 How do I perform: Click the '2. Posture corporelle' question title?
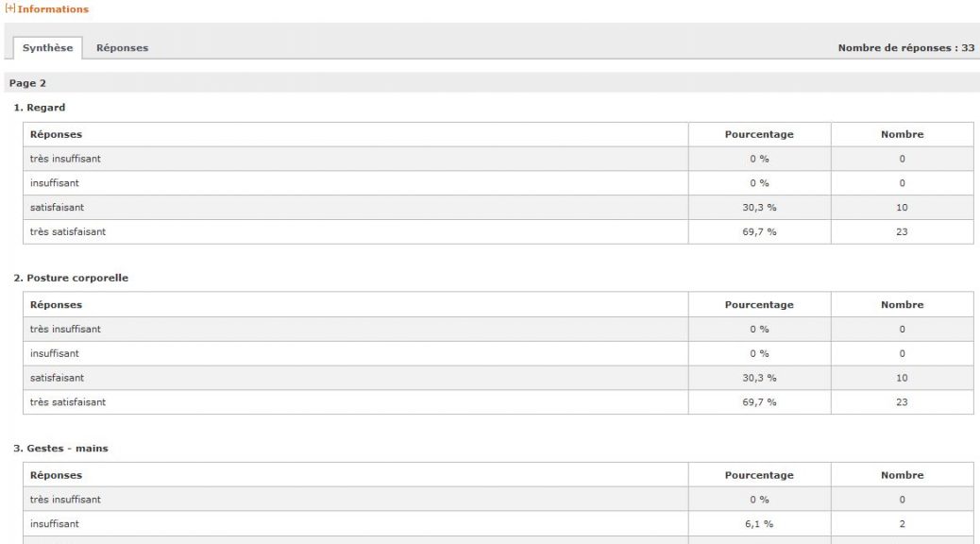[x=71, y=278]
